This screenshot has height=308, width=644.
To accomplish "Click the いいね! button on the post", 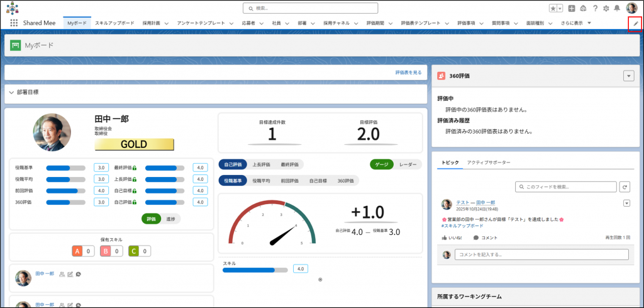I will (452, 237).
